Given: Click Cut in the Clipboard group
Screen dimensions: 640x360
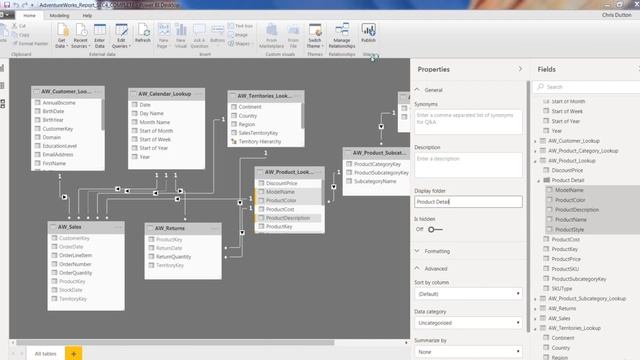Looking at the screenshot, I should (x=19, y=26).
